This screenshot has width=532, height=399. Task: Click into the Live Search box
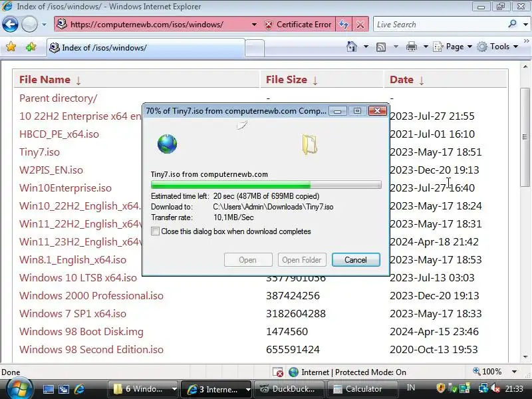coord(440,25)
